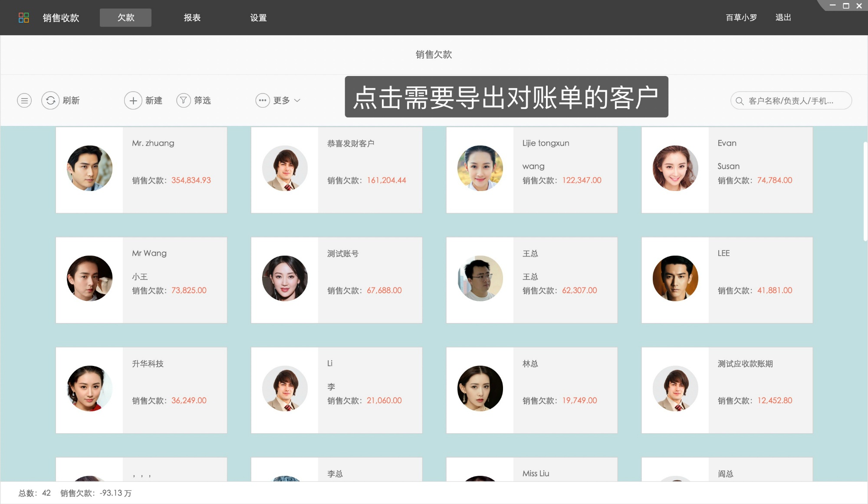Click the search magnifier icon
This screenshot has width=868, height=504.
(x=739, y=100)
